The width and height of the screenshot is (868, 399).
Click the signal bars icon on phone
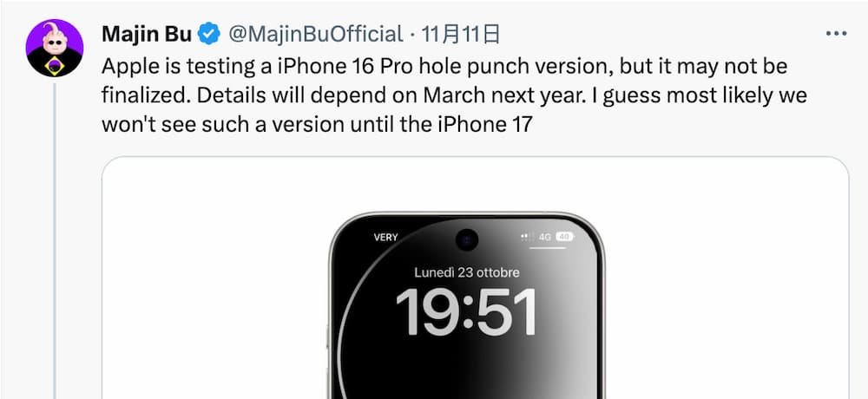528,237
